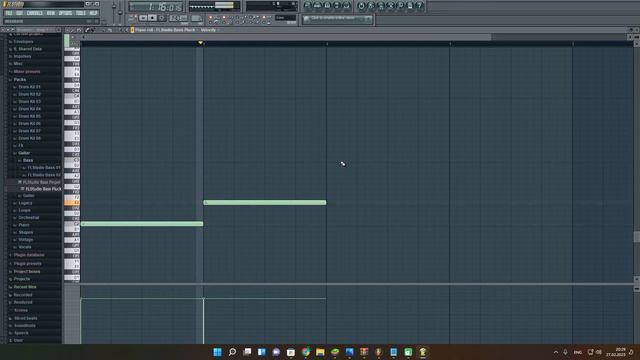The width and height of the screenshot is (640, 360).
Task: Click the Save project icon
Action: coord(371,6)
